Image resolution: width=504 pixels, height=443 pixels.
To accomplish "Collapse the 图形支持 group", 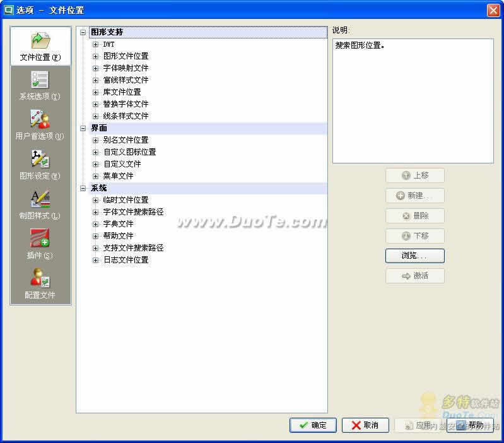I will click(83, 32).
